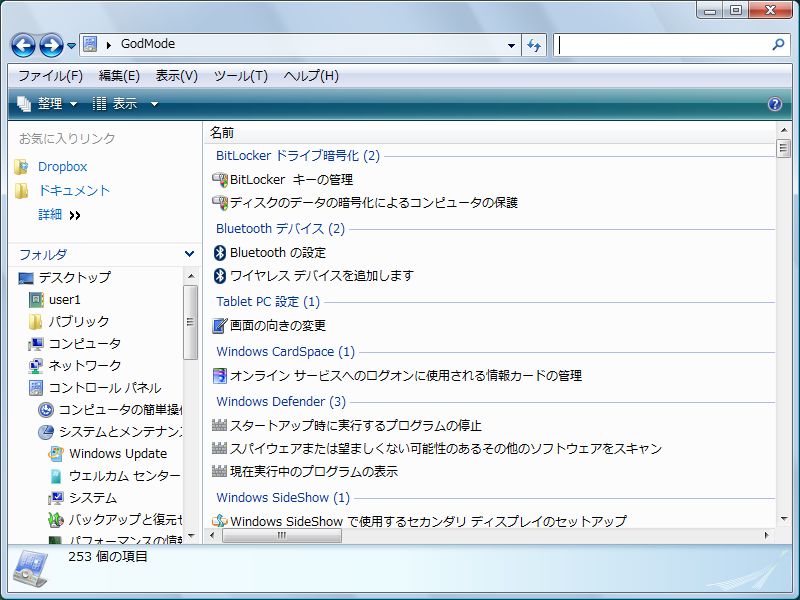The image size is (800, 600).
Task: Refresh the GodMode folder view
Action: click(534, 45)
